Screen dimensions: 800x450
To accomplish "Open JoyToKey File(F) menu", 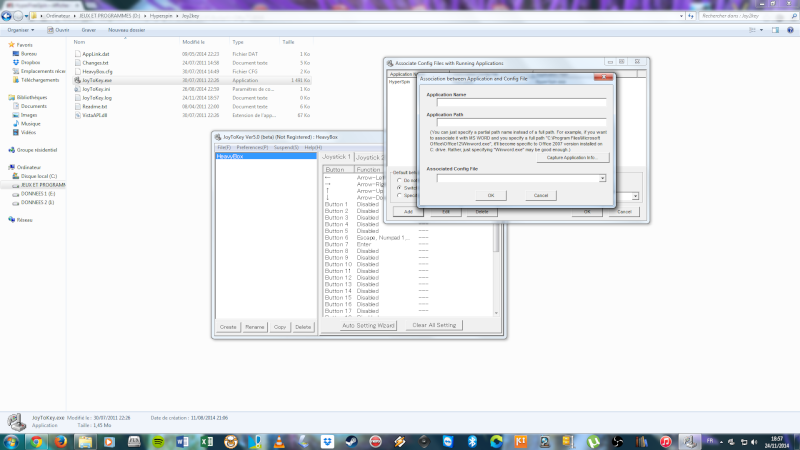I will tap(224, 147).
